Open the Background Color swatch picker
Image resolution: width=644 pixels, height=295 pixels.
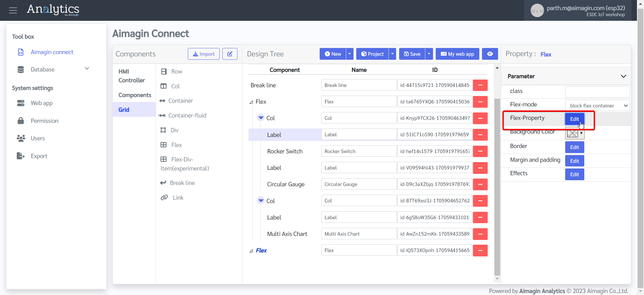pos(575,134)
